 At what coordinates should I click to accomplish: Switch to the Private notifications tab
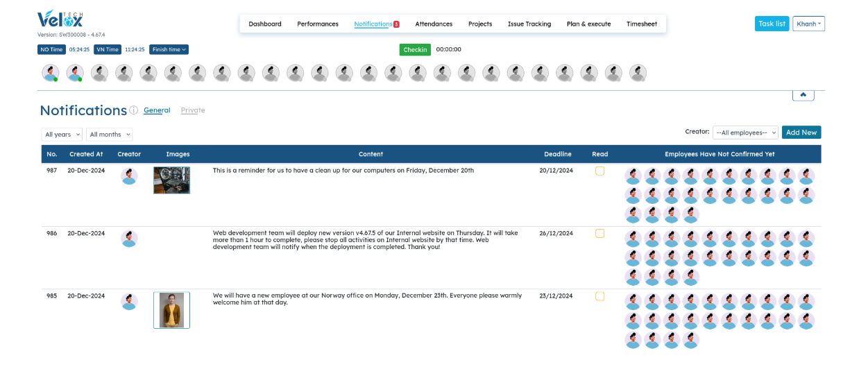(193, 110)
